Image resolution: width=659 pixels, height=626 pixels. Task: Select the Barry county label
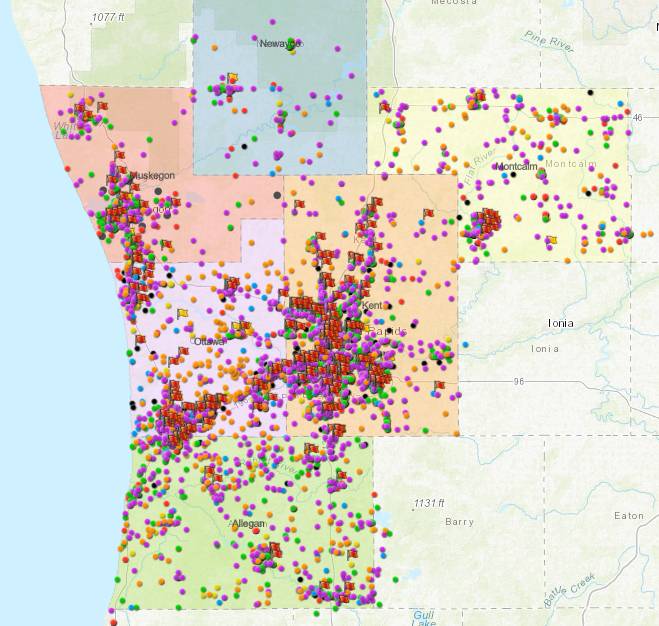point(459,521)
